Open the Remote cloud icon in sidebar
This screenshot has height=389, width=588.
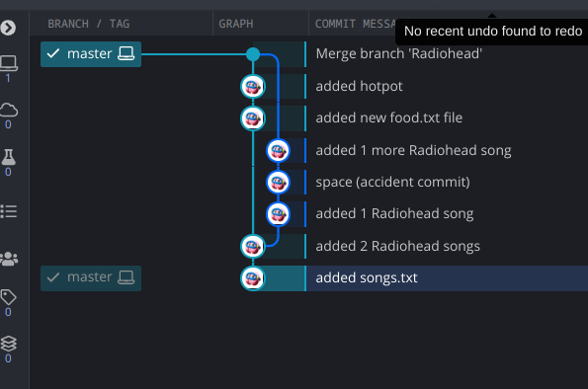(x=9, y=110)
